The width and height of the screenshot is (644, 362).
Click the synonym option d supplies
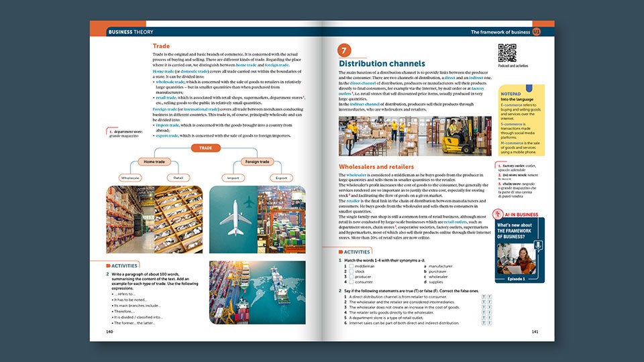click(x=434, y=282)
